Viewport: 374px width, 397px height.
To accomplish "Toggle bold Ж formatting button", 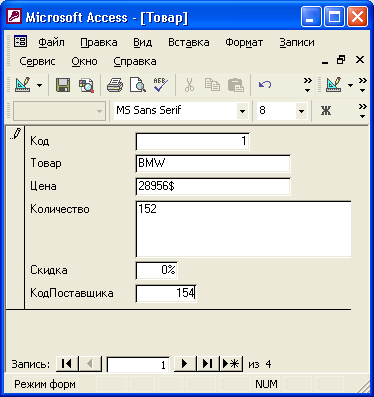I will click(326, 110).
